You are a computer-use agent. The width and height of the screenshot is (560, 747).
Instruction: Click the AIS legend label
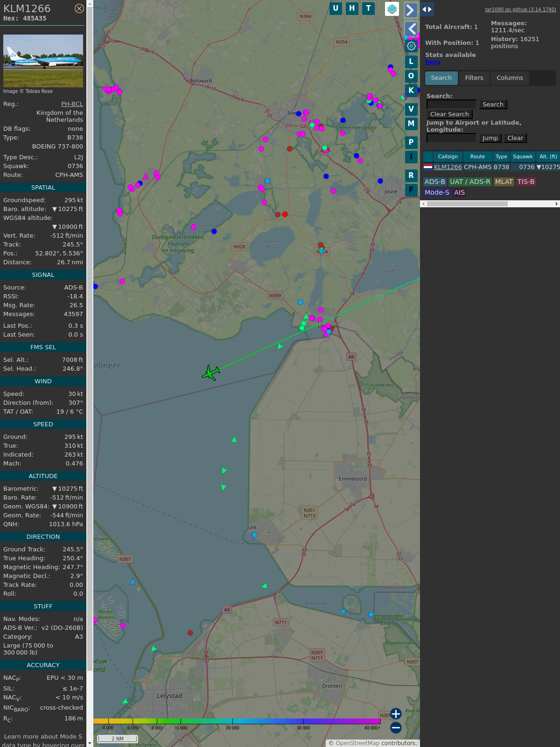click(x=460, y=193)
